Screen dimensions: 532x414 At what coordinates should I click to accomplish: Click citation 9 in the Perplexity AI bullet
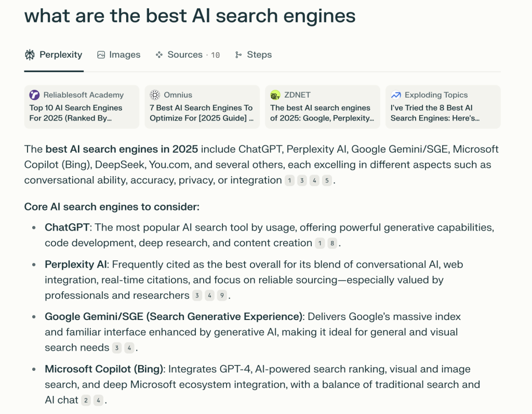click(222, 296)
